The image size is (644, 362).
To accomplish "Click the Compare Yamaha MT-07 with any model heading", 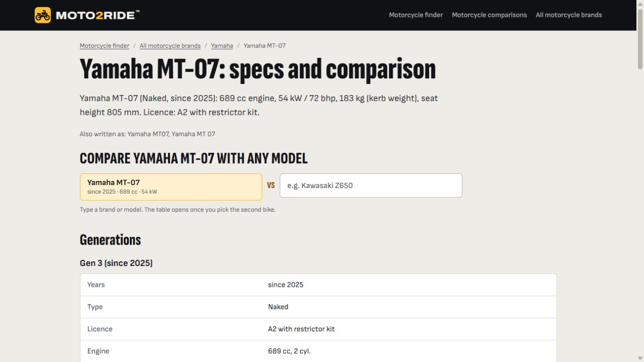I will tap(193, 159).
